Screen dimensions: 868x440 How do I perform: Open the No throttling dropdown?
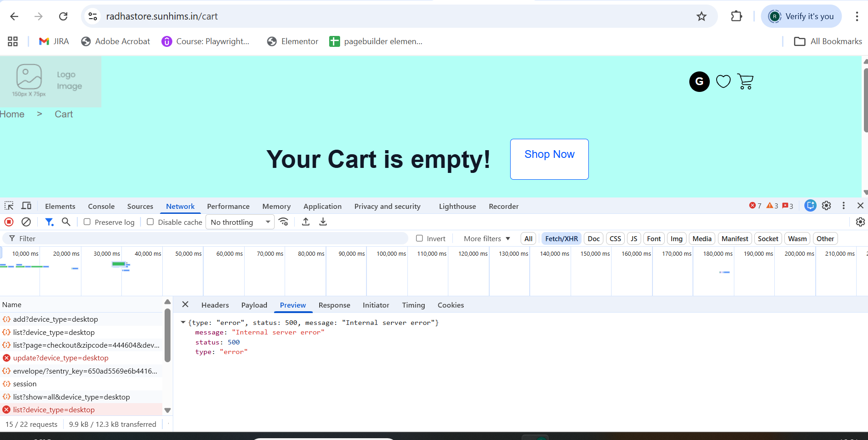(x=240, y=222)
